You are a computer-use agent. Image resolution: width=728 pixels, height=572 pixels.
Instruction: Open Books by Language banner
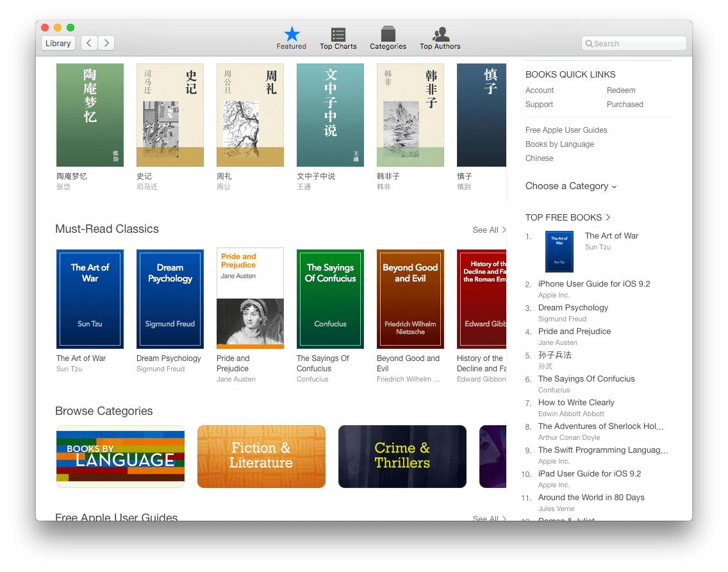[x=120, y=457]
